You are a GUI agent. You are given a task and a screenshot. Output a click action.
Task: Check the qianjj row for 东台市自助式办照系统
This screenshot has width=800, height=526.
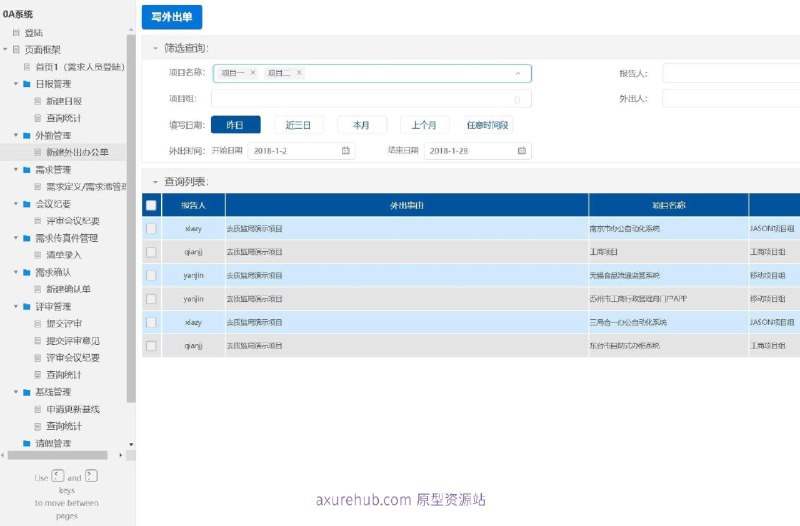(151, 346)
